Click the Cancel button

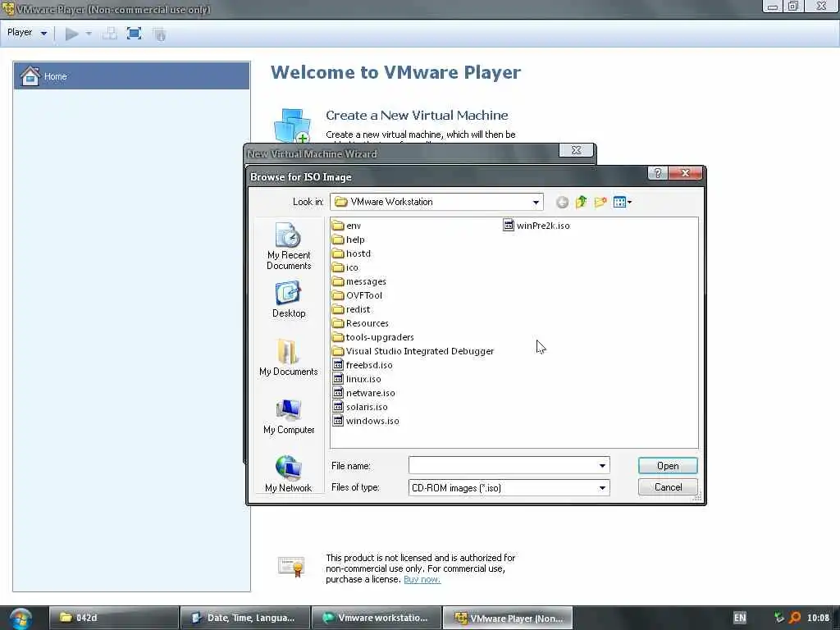pyautogui.click(x=668, y=487)
